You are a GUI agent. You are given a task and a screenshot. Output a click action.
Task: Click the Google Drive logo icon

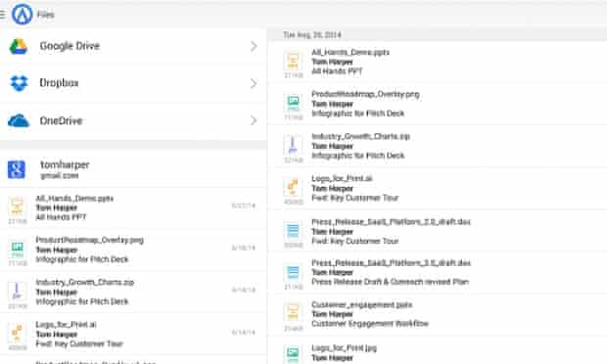click(19, 46)
